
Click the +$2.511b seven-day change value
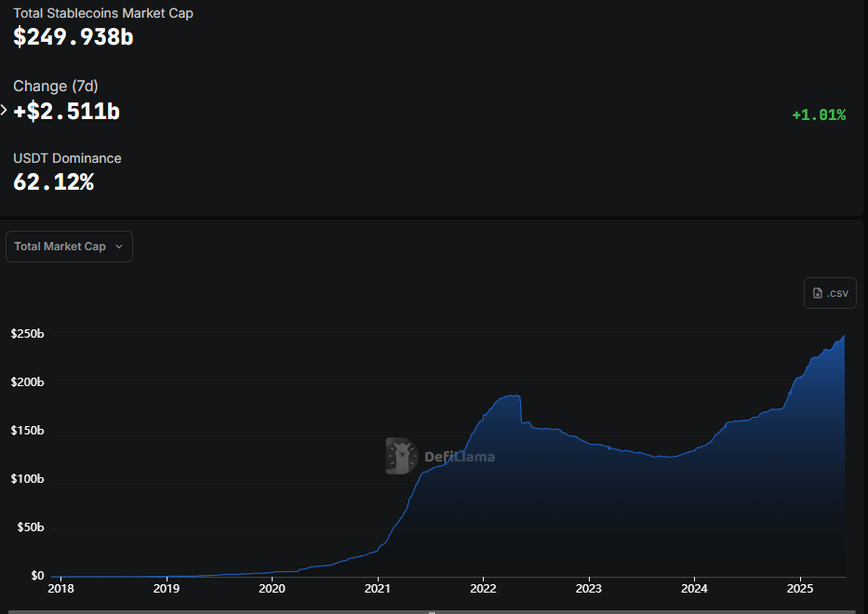click(x=67, y=111)
